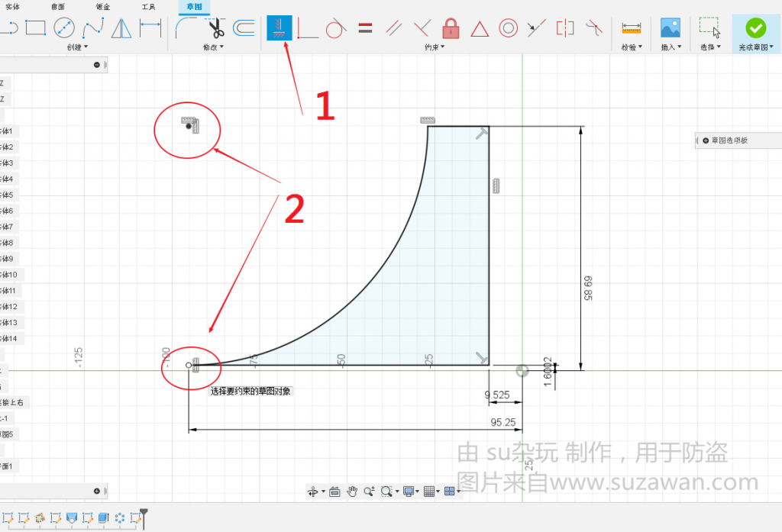Switch to the 实体 tab
The width and height of the screenshot is (782, 532).
pyautogui.click(x=12, y=6)
